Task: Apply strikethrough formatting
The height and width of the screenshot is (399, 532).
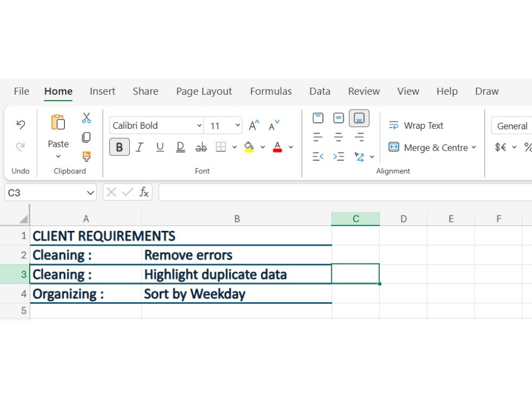Action: (201, 147)
